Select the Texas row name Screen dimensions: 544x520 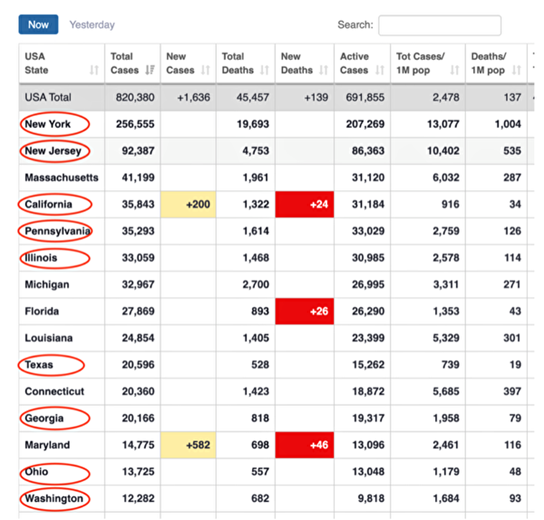point(39,365)
